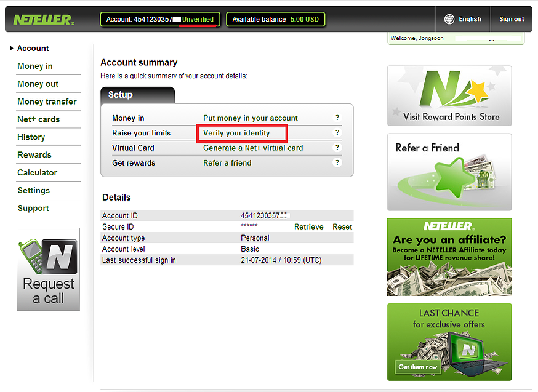Click Get them now button
This screenshot has width=538, height=392.
point(417,367)
